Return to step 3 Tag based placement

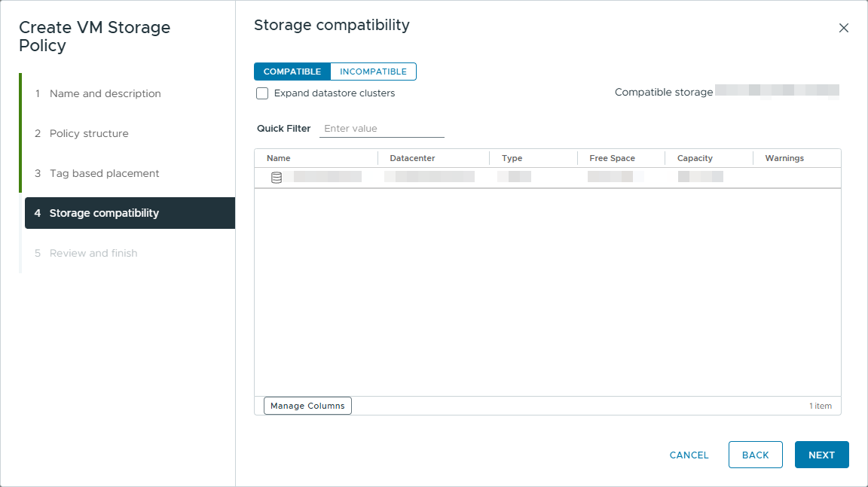click(104, 173)
